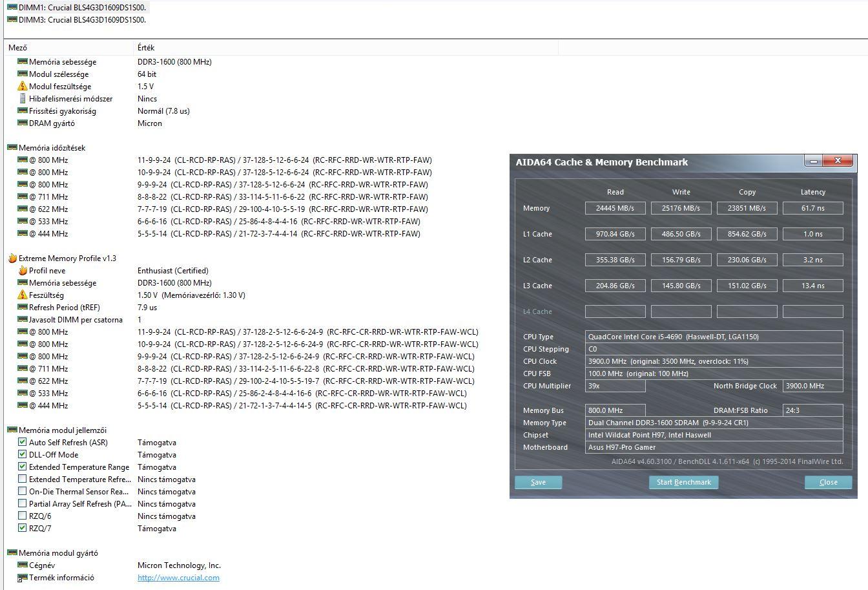The width and height of the screenshot is (868, 590).
Task: Click the Érték column header
Action: tap(346, 47)
